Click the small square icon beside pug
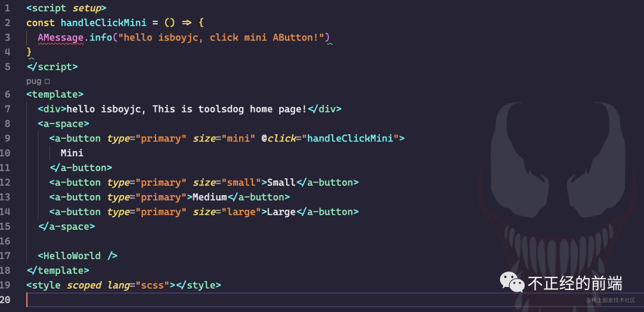 pos(47,81)
